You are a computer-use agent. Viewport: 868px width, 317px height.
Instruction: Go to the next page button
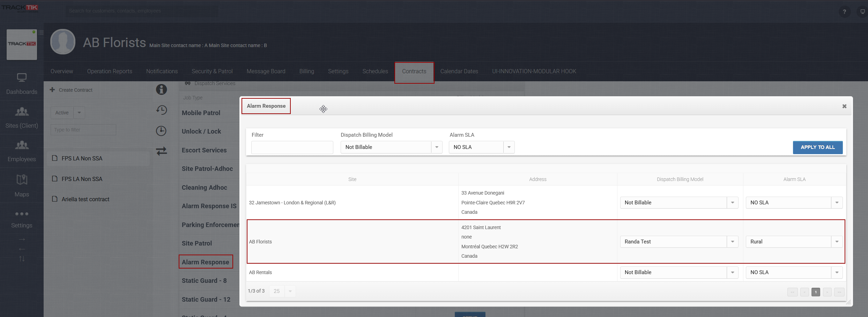[827, 292]
